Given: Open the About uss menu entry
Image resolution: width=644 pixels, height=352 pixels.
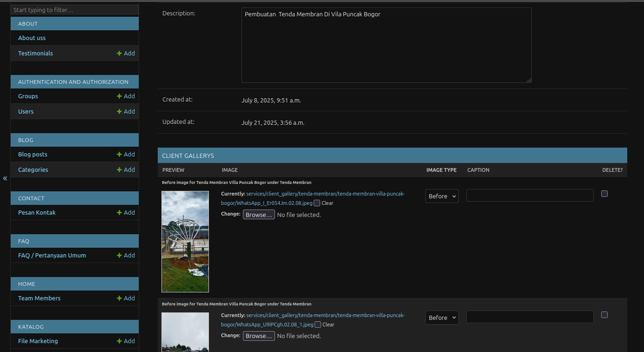Looking at the screenshot, I should (32, 38).
